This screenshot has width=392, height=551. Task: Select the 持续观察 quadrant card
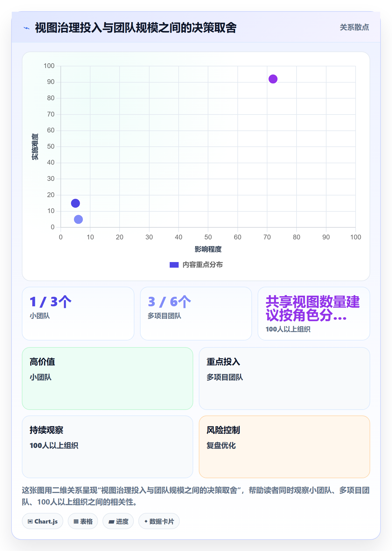tap(108, 447)
